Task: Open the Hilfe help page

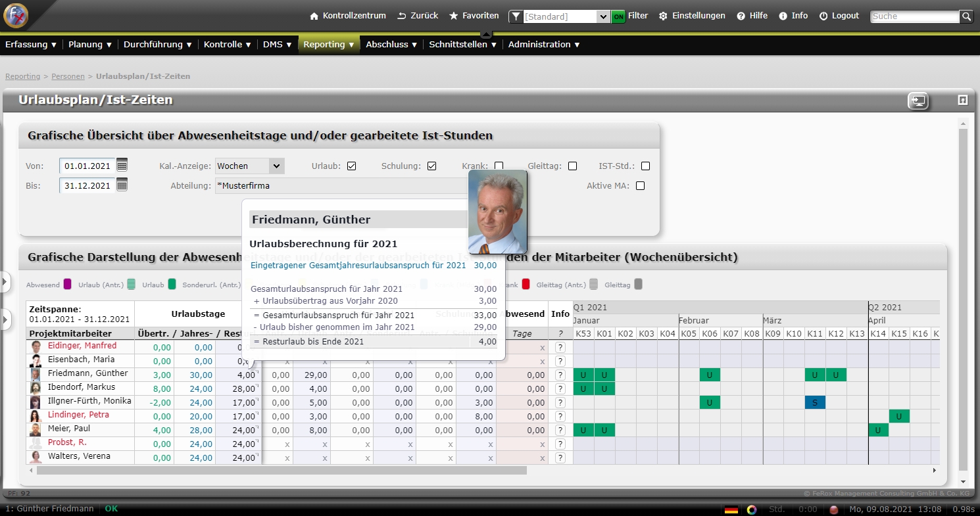Action: tap(752, 16)
